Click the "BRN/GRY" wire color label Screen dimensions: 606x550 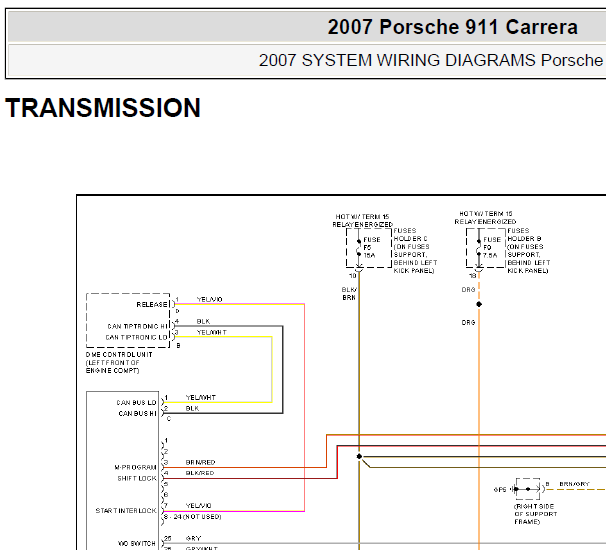(x=574, y=484)
